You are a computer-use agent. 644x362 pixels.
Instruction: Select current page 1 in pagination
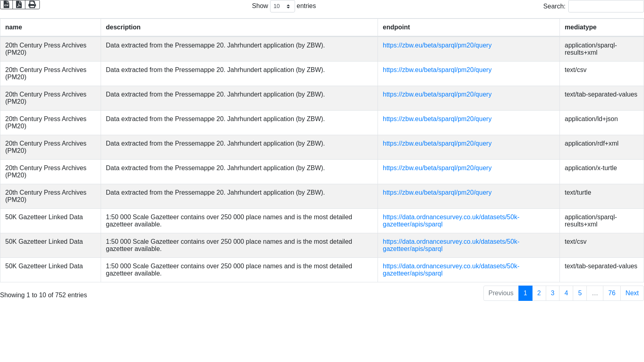pyautogui.click(x=525, y=293)
